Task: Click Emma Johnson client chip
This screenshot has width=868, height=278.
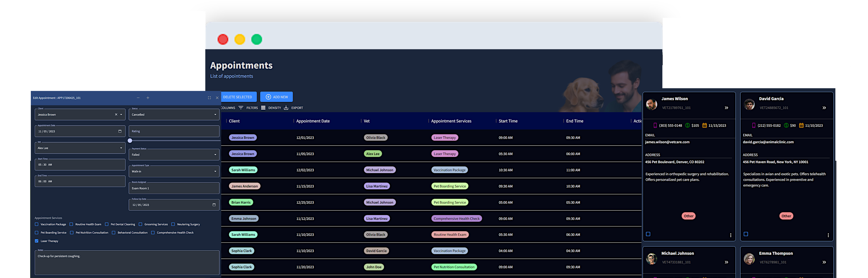Action: coord(244,219)
